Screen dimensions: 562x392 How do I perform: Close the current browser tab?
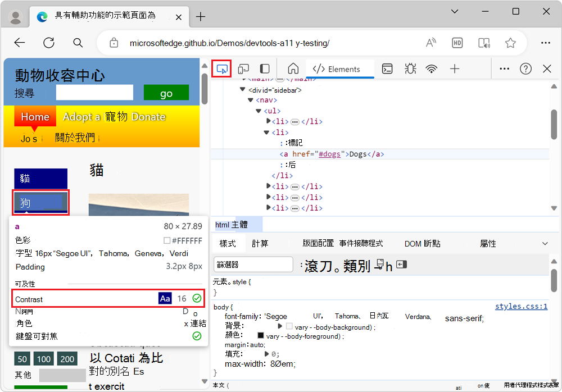(179, 17)
